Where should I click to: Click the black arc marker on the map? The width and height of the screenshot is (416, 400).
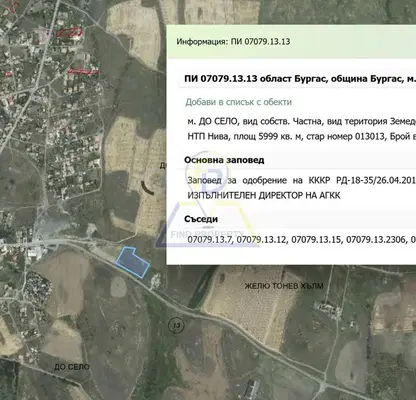click(x=147, y=188)
